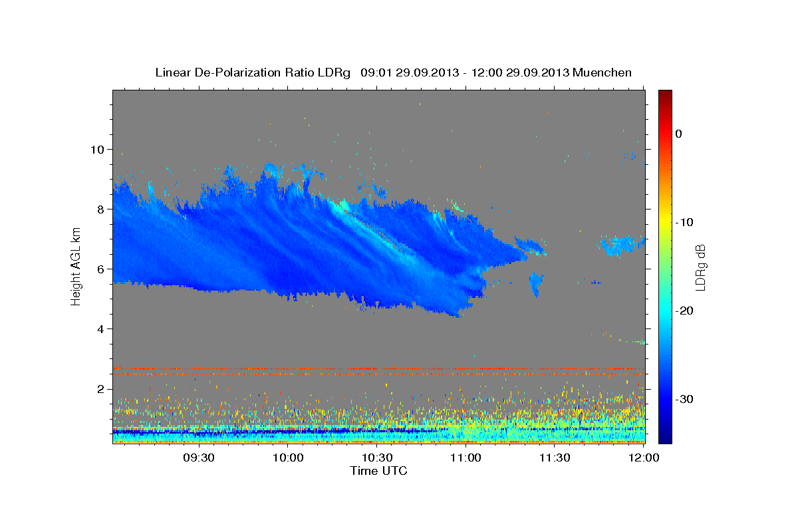Click the height tick label '8'
This screenshot has height=532, width=798.
(100, 209)
